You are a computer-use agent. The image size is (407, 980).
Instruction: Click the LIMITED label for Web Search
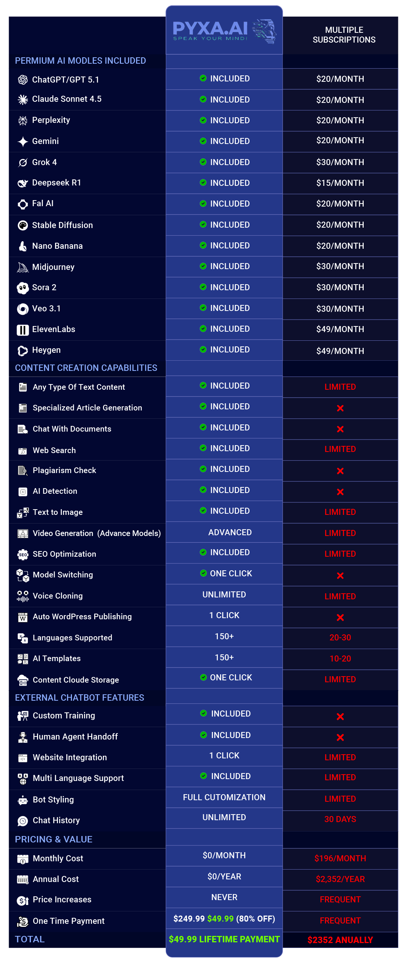pyautogui.click(x=340, y=449)
